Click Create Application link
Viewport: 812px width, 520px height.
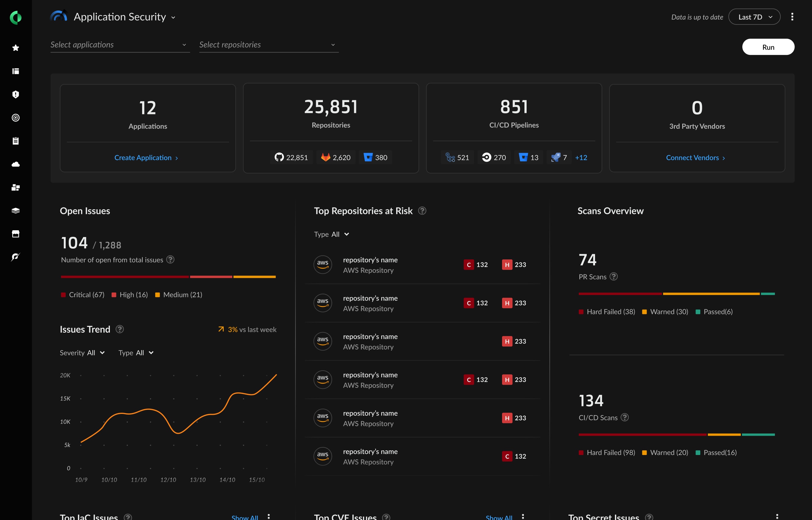[x=147, y=157]
